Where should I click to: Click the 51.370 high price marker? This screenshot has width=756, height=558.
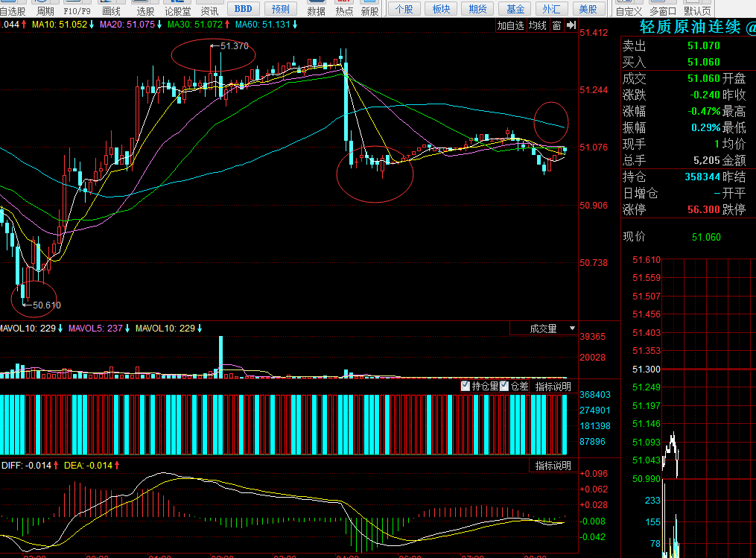pos(235,45)
